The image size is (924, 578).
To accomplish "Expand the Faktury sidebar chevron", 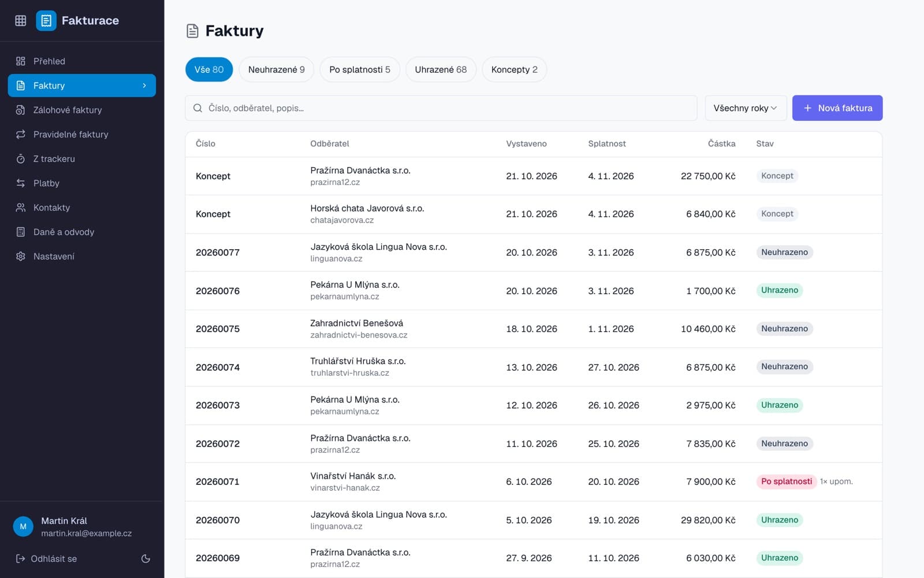I will pyautogui.click(x=144, y=86).
